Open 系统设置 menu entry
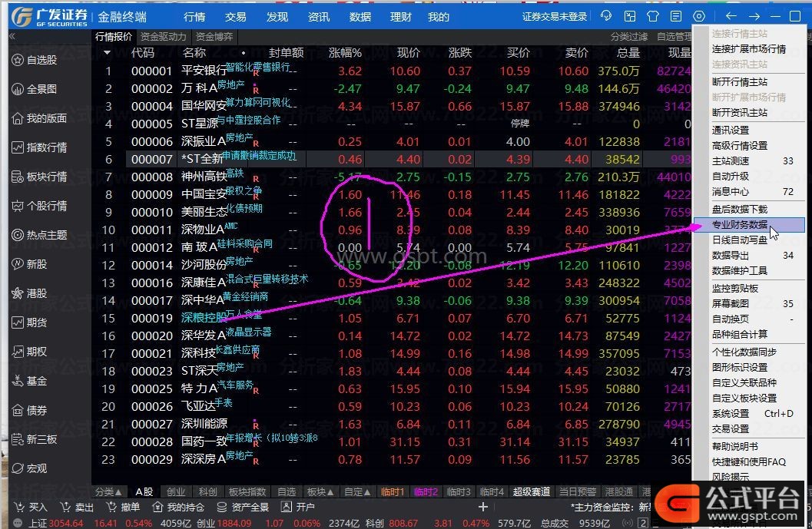This screenshot has height=529, width=812. [730, 414]
